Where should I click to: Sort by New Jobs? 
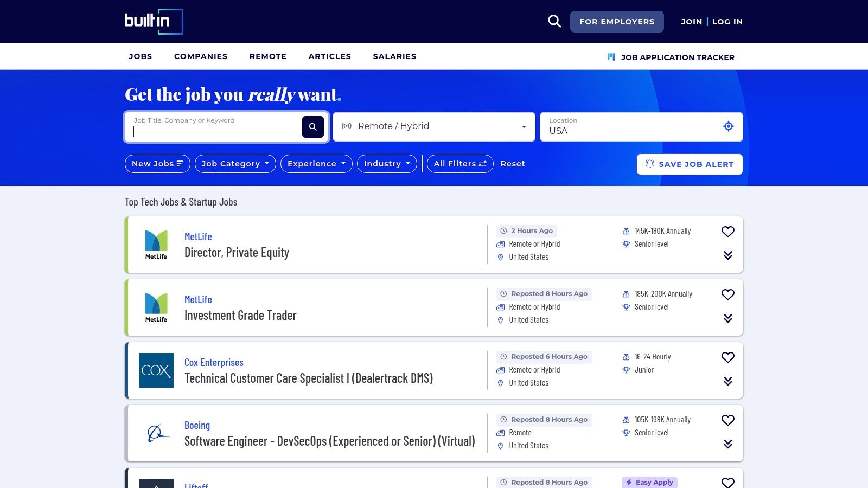(157, 164)
